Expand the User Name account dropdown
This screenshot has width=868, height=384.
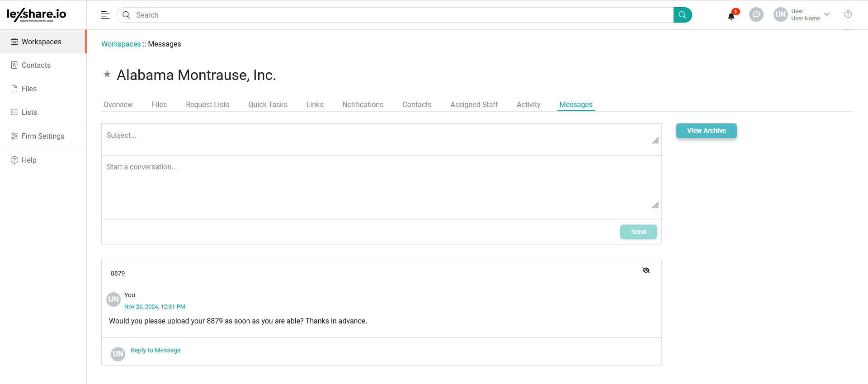pos(827,14)
